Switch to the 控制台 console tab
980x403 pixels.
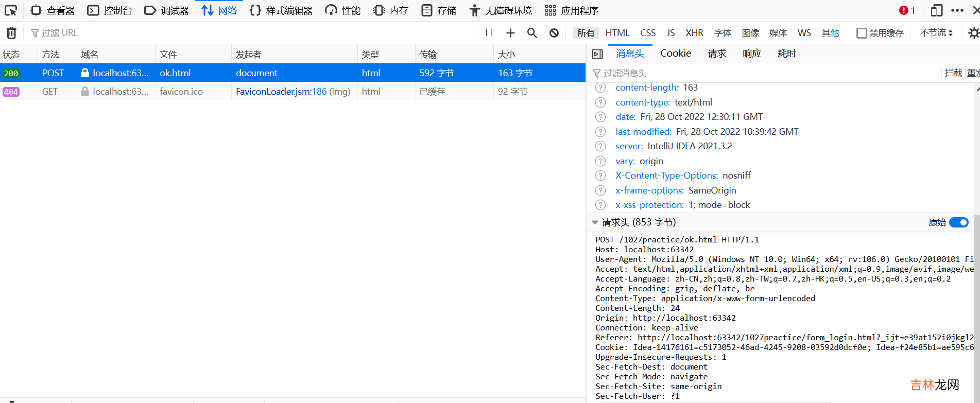(x=110, y=10)
